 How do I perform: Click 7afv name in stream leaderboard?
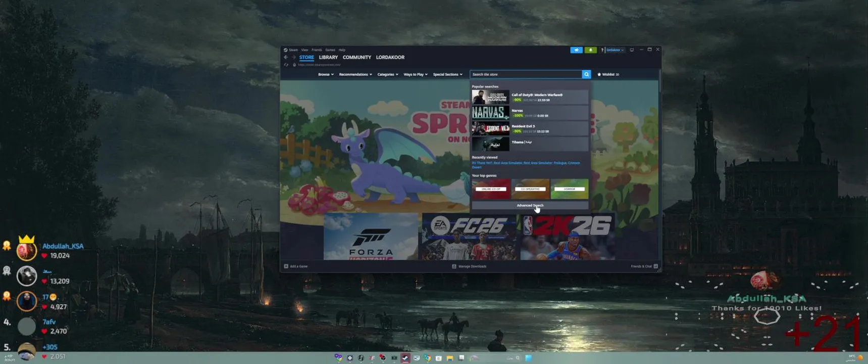click(x=49, y=322)
